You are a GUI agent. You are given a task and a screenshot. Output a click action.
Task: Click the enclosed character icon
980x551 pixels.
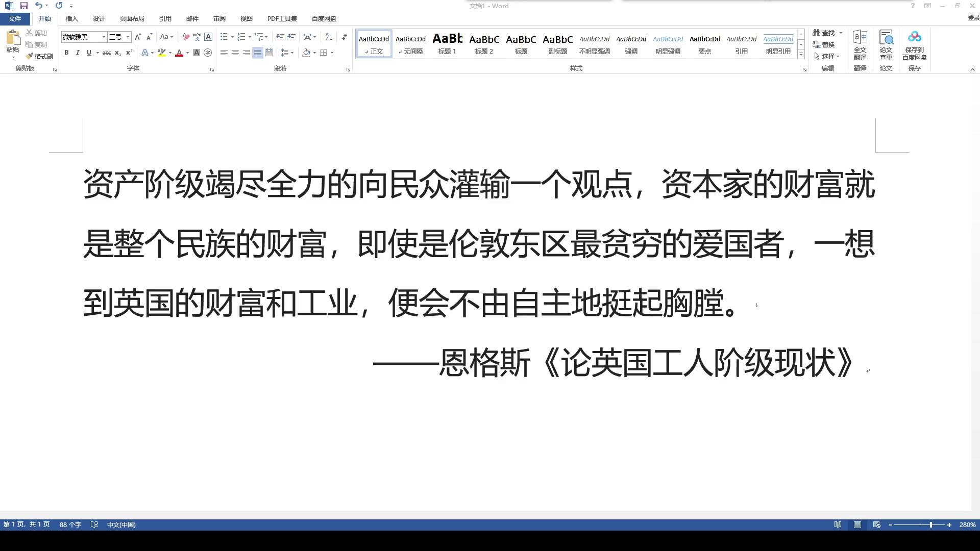208,53
